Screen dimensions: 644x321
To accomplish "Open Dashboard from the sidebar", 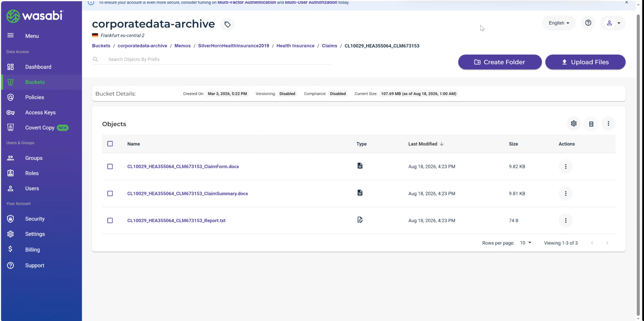I will pyautogui.click(x=38, y=67).
